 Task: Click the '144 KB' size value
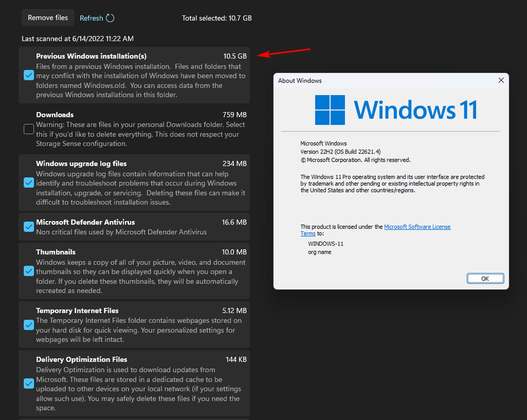coord(236,360)
